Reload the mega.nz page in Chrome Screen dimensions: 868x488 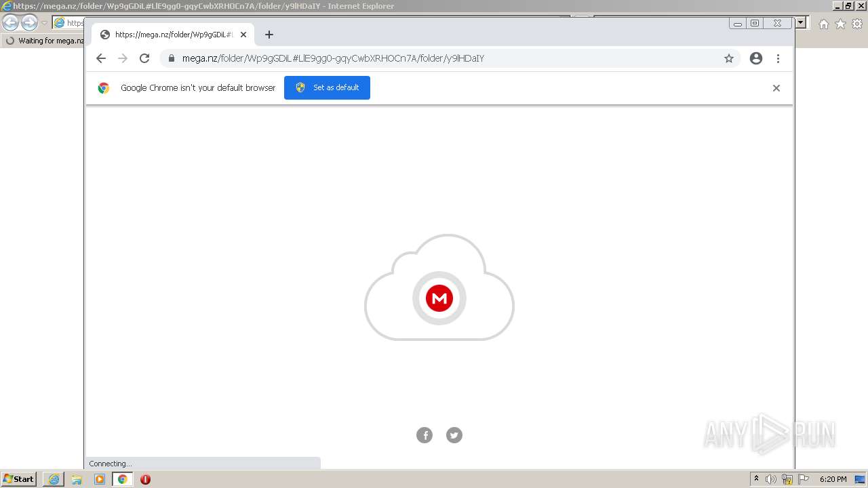coord(144,58)
